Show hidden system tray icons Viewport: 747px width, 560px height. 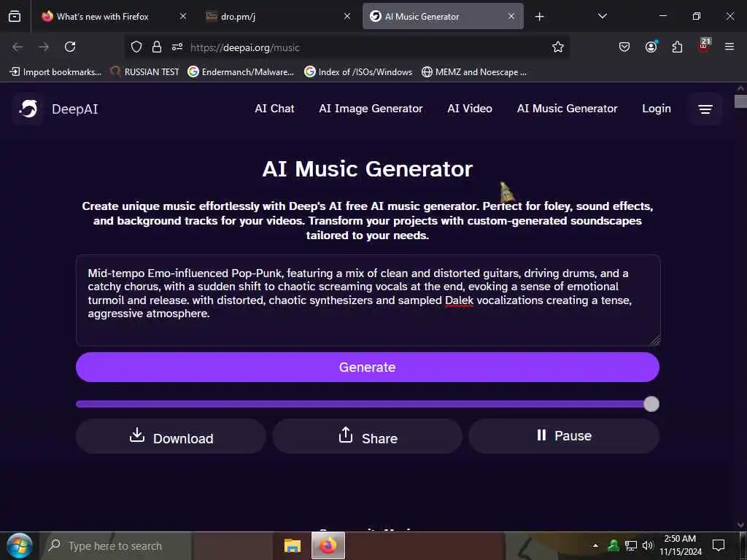pos(595,545)
